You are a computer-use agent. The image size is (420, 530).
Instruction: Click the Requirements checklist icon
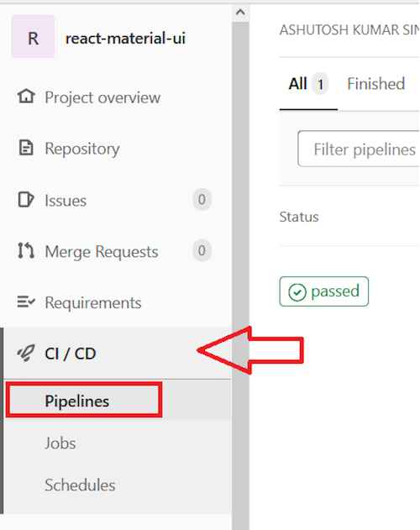[x=26, y=302]
